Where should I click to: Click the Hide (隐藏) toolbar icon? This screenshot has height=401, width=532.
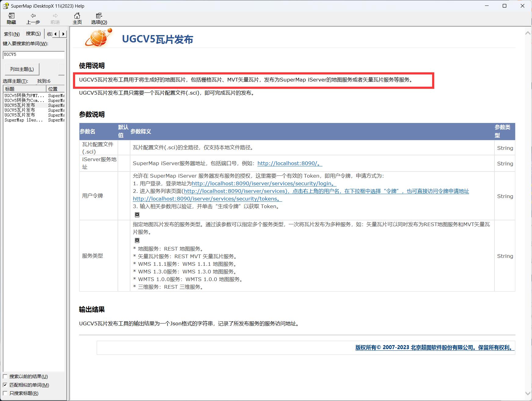pyautogui.click(x=11, y=19)
